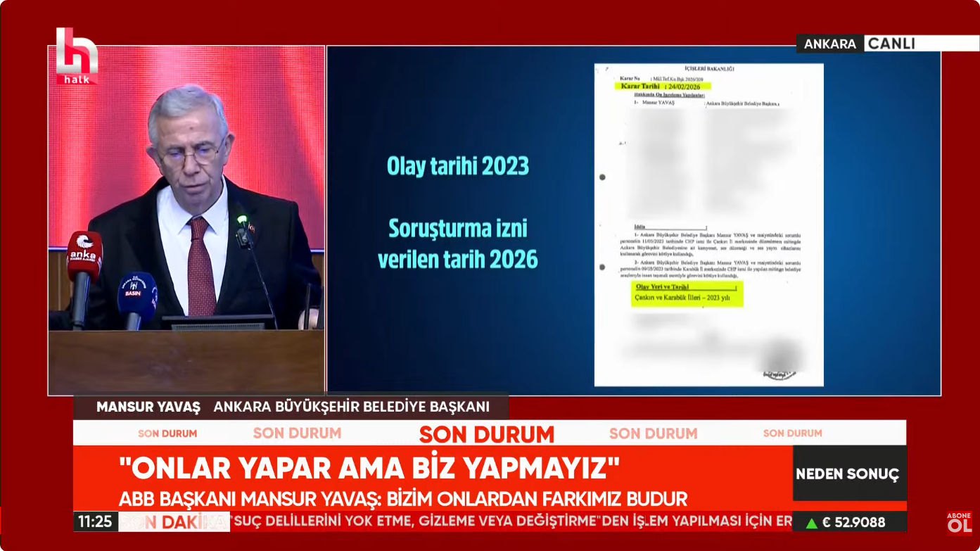980x551 pixels.
Task: Click the 11:25 clock display
Action: [x=96, y=522]
